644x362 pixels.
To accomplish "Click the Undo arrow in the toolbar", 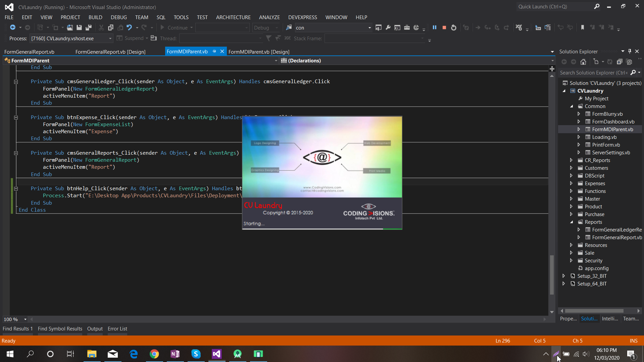I will [129, 28].
